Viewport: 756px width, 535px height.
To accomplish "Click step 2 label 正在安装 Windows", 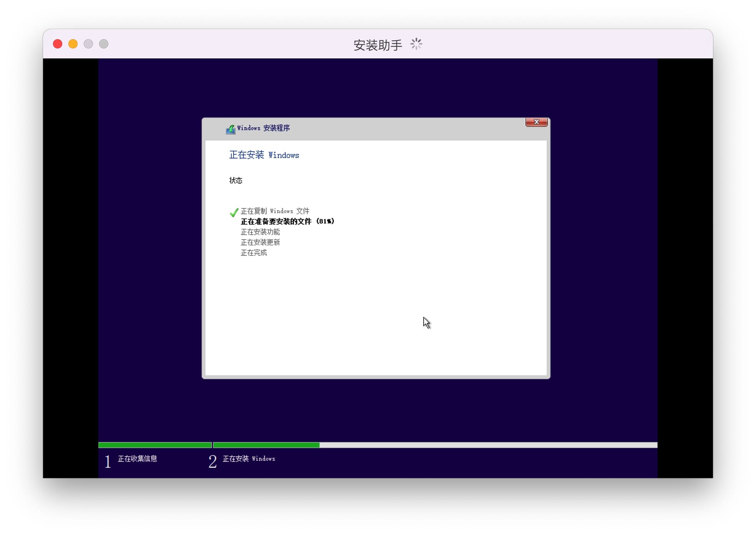I will tap(249, 459).
